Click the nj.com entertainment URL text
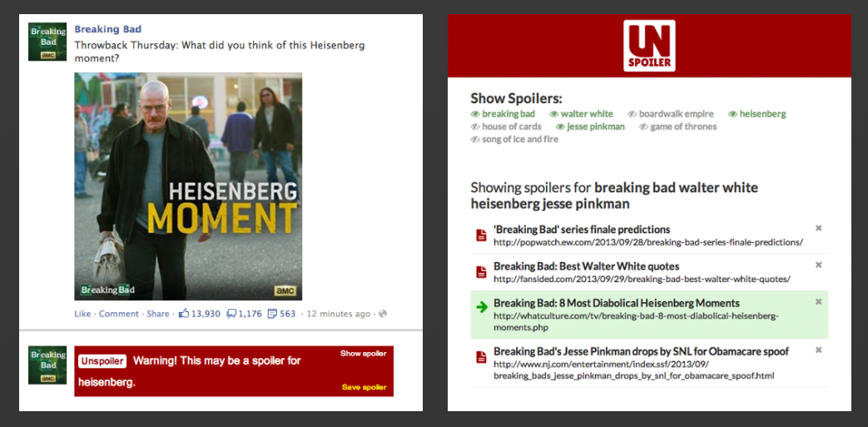This screenshot has width=868, height=427. pos(634,370)
